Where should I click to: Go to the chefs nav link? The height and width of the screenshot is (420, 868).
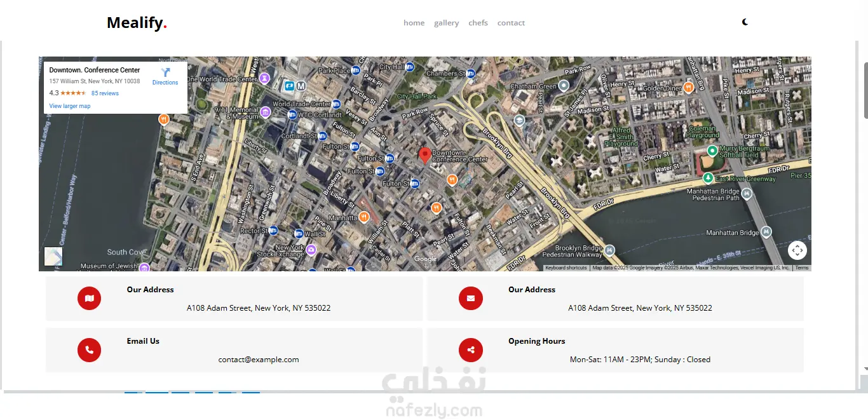coord(478,23)
